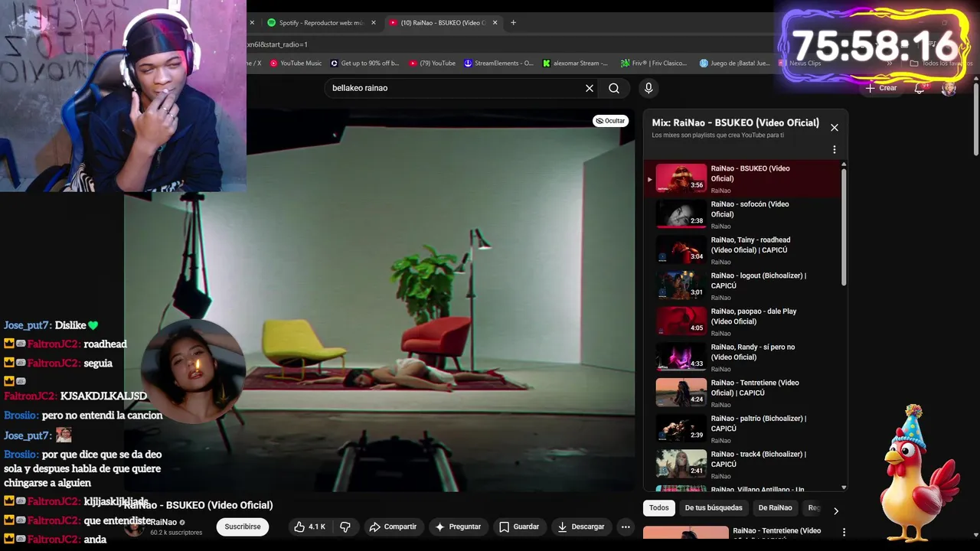980x551 pixels.
Task: Dislike the video with thumbs down
Action: (345, 527)
